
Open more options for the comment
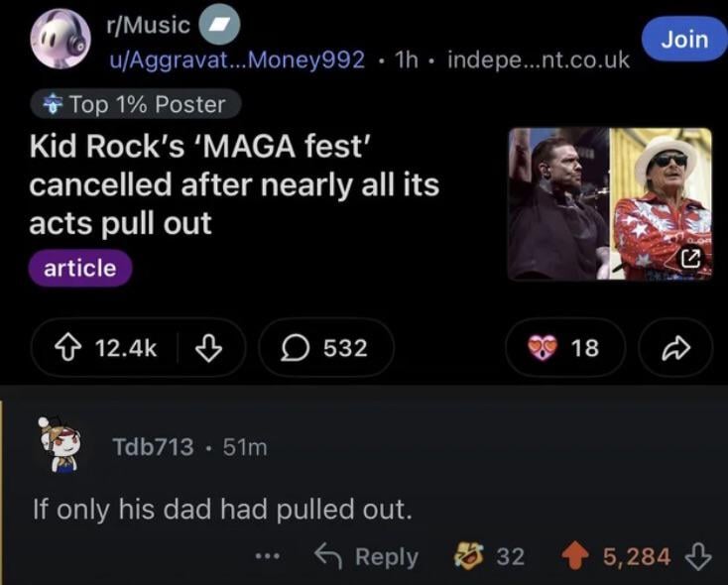267,556
